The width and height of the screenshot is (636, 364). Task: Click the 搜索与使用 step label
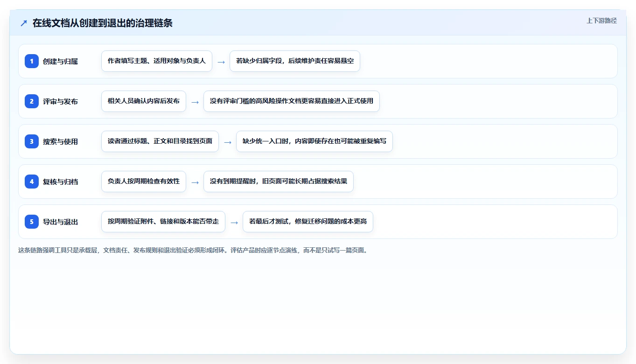pyautogui.click(x=60, y=141)
